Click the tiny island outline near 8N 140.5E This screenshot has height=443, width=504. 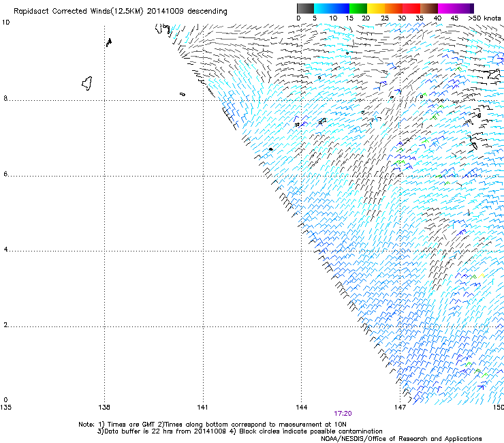[x=183, y=94]
